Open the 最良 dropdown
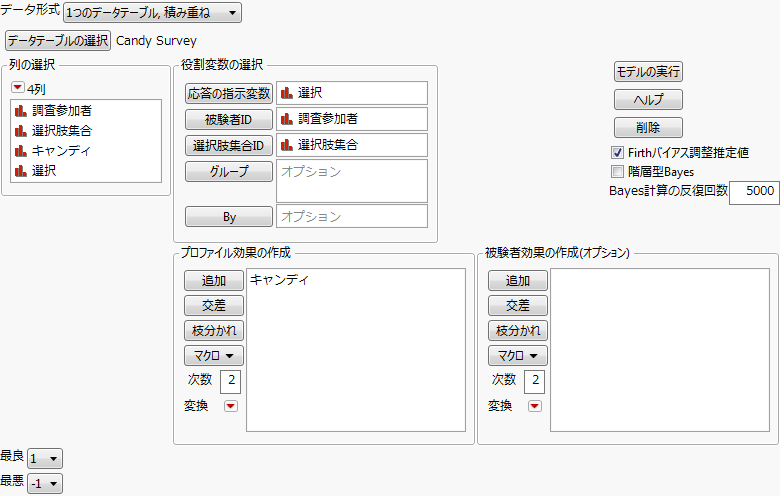This screenshot has height=496, width=780. click(45, 458)
